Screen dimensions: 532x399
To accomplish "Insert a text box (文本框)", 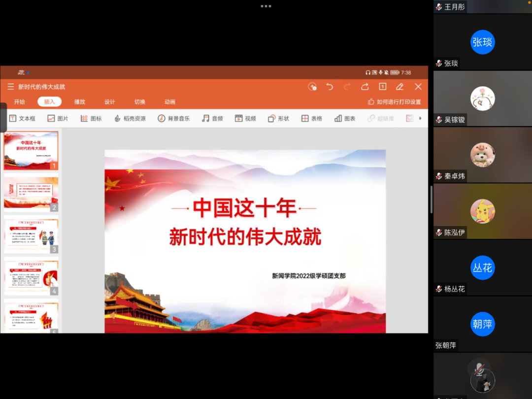I will point(22,118).
